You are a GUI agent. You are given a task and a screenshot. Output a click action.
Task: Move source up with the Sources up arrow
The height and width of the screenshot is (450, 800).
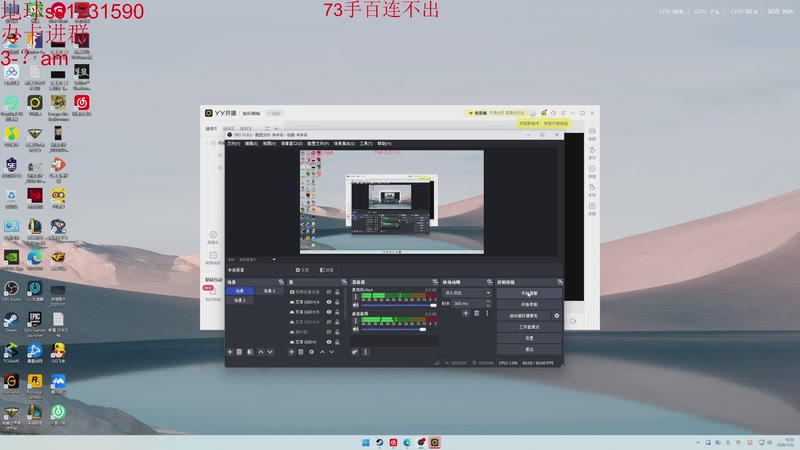coord(322,352)
